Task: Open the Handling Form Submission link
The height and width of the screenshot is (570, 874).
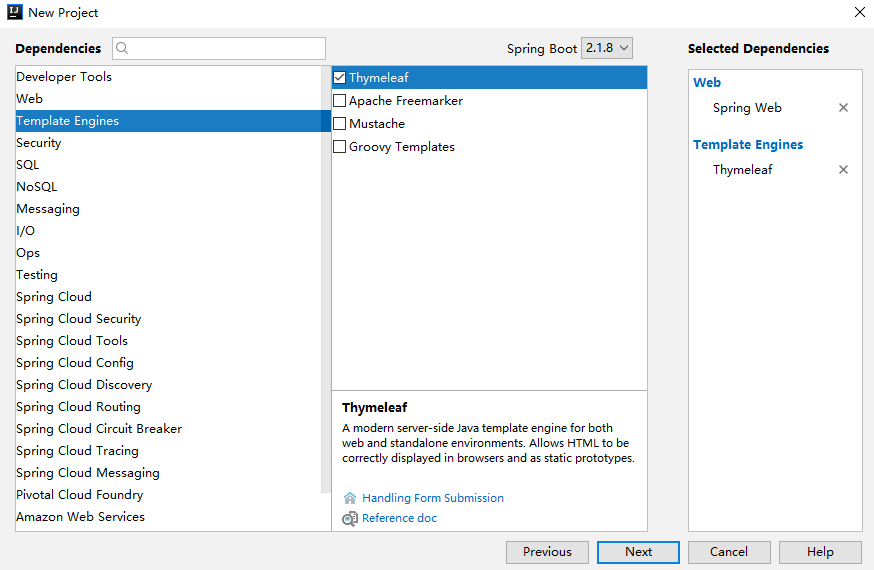Action: (433, 498)
